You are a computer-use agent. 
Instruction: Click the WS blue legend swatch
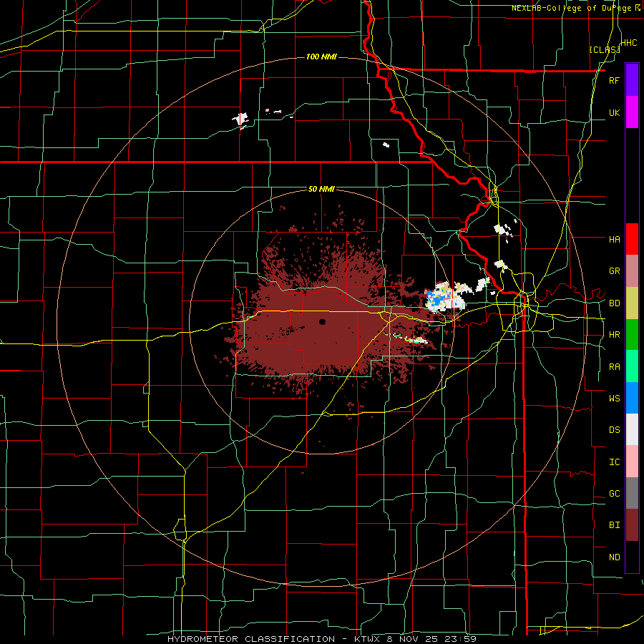click(x=632, y=398)
